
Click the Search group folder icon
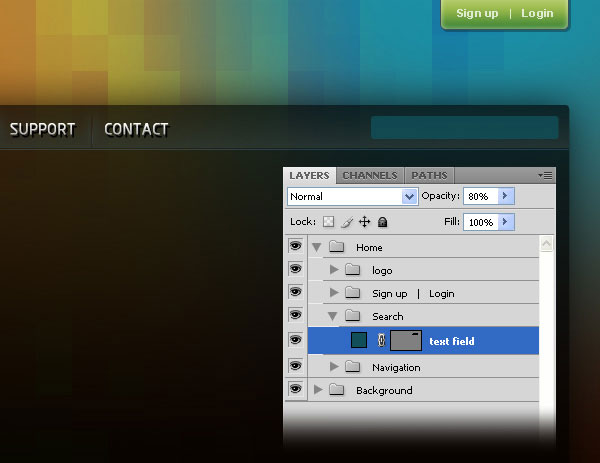pyautogui.click(x=352, y=316)
